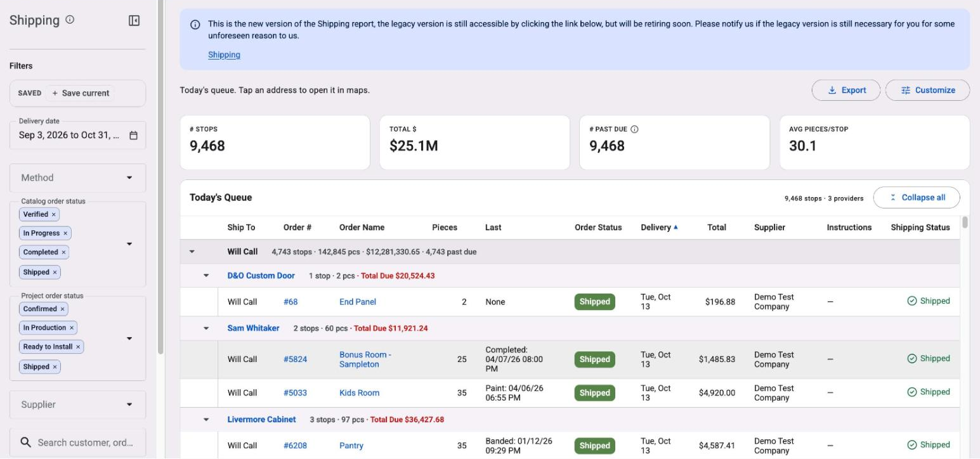
Task: Open the Supplier filter dropdown
Action: click(x=78, y=404)
